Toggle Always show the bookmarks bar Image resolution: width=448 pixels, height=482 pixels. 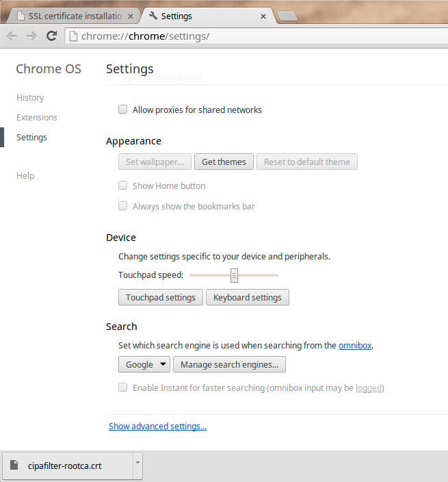pyautogui.click(x=123, y=205)
